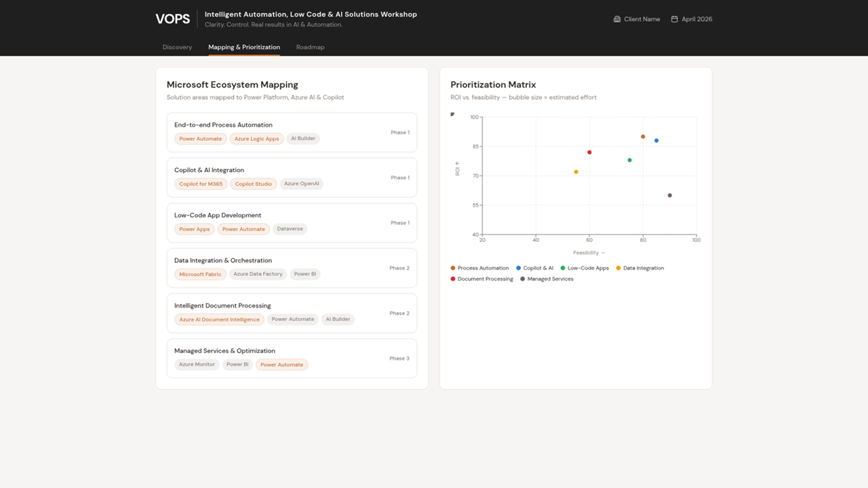Toggle Low-Code Apps series in chart legend

pyautogui.click(x=585, y=268)
